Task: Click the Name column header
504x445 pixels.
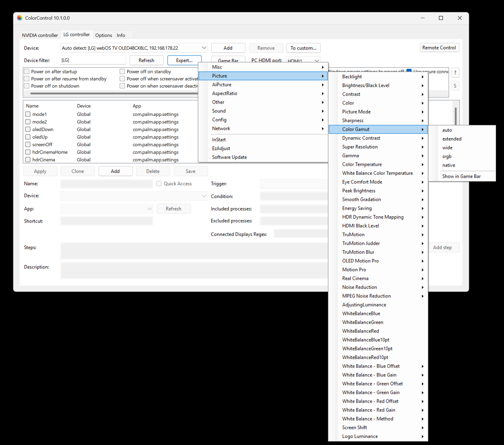Action: coord(49,106)
